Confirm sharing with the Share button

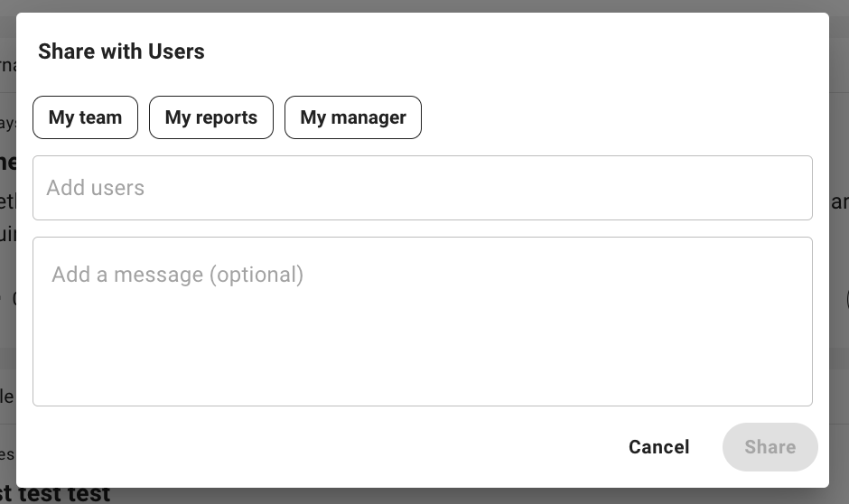pyautogui.click(x=770, y=447)
